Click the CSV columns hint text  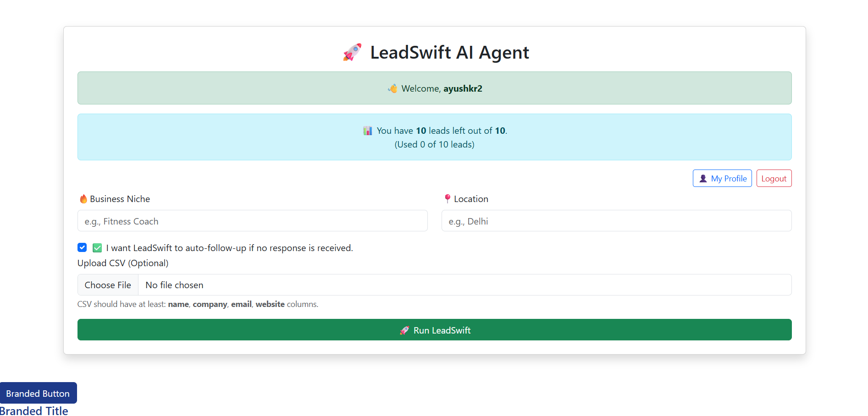(x=198, y=304)
